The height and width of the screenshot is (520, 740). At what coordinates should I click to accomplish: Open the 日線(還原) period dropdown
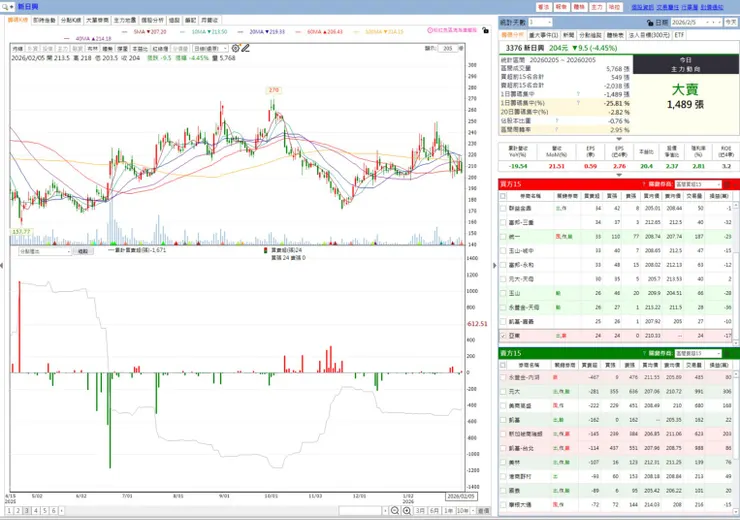[210, 49]
